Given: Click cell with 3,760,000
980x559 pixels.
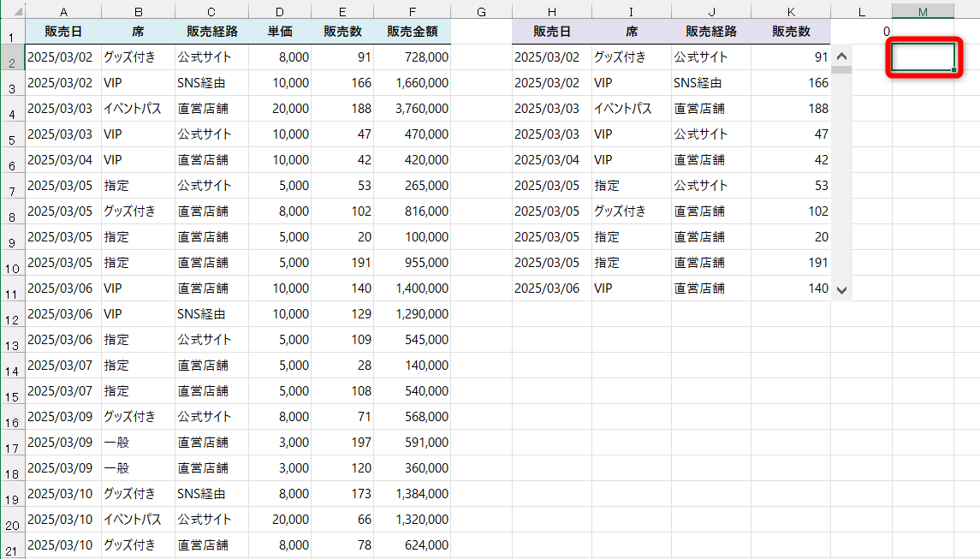Looking at the screenshot, I should pos(412,108).
